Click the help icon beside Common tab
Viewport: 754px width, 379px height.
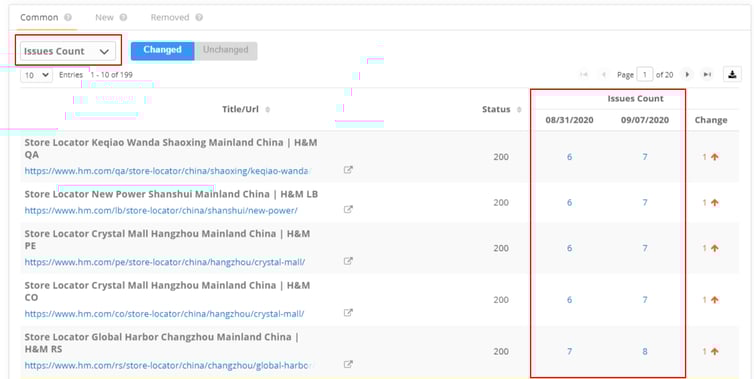[68, 17]
